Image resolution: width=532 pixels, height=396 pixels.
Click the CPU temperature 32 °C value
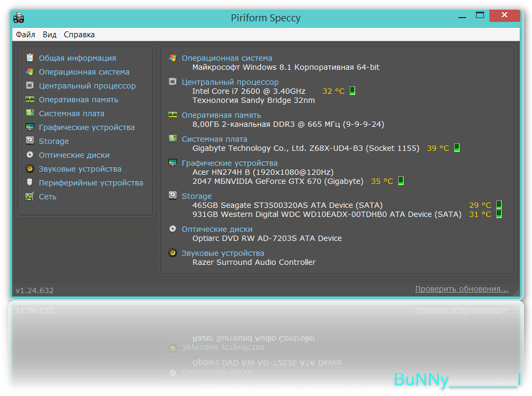pyautogui.click(x=334, y=91)
